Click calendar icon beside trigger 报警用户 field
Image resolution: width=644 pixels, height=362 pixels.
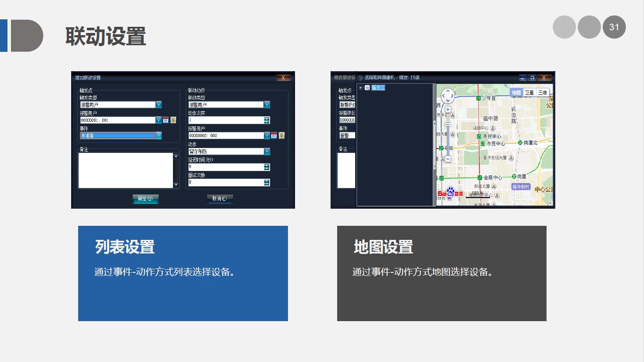click(x=165, y=120)
